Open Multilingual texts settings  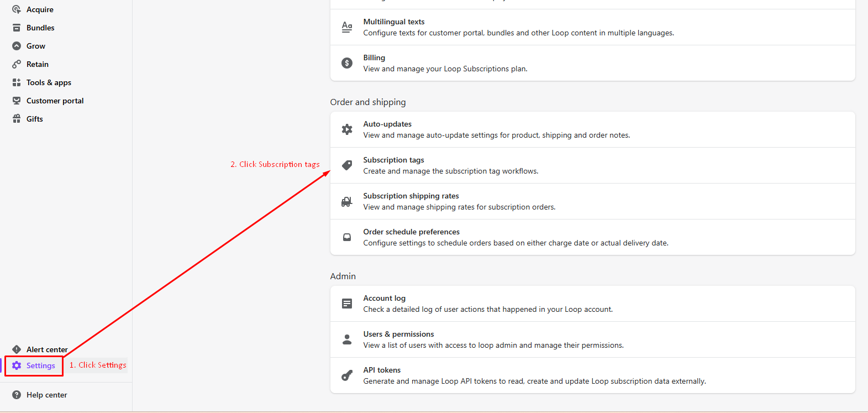click(x=394, y=22)
